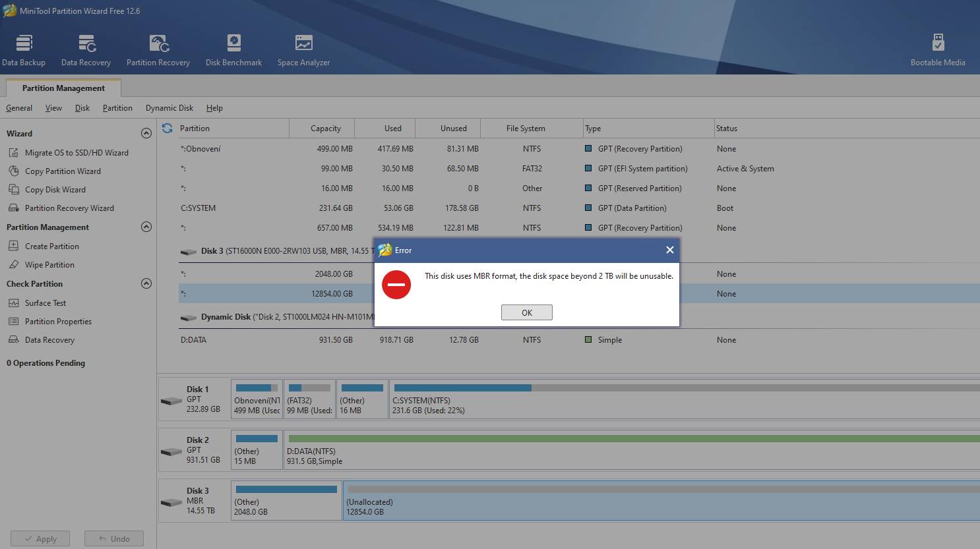This screenshot has height=549, width=980.
Task: Click 0 Operations Pending label
Action: point(46,363)
